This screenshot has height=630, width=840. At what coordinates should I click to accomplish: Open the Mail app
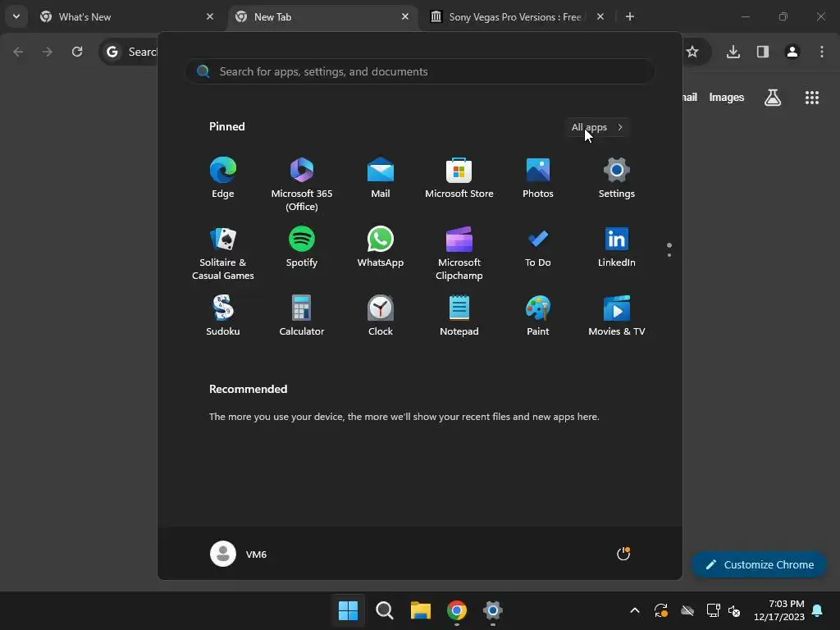381,178
